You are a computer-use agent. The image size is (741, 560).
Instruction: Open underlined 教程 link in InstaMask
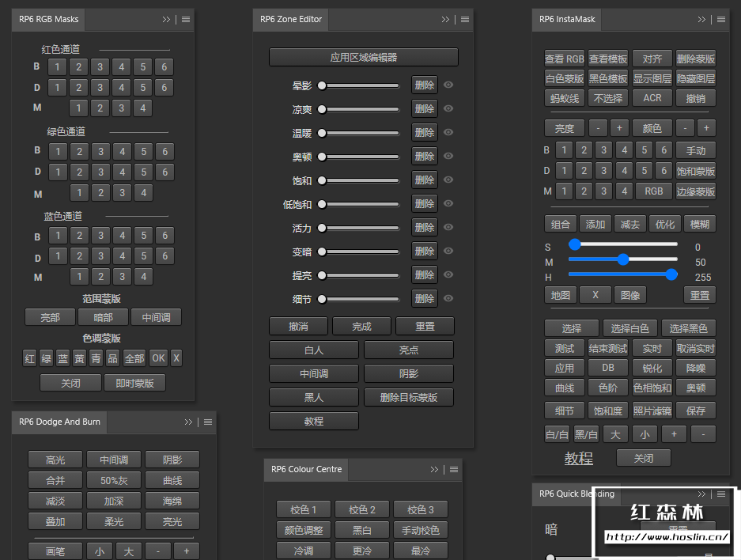(578, 458)
